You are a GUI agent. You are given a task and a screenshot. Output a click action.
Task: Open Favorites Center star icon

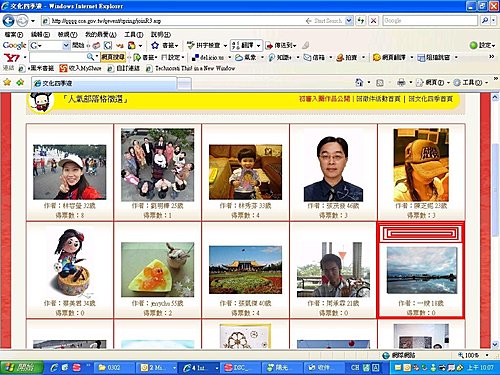coord(7,82)
